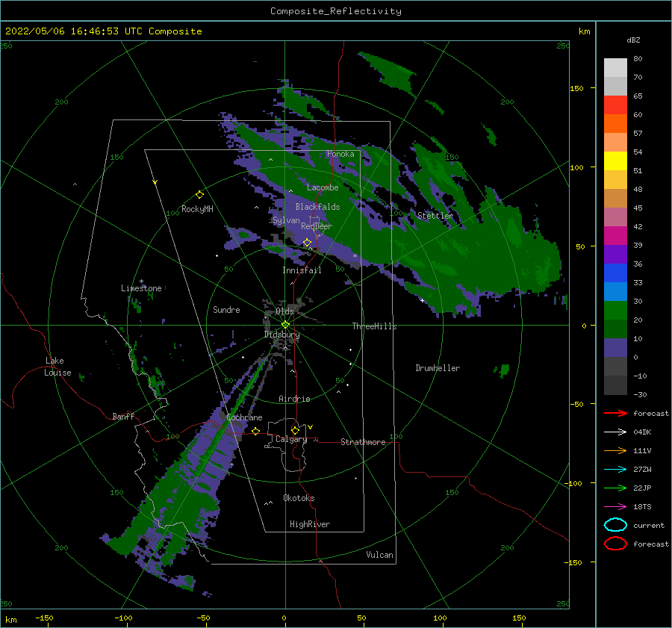Screen dimensions: 672x628
Task: Click the Vulcan town label
Action: pyautogui.click(x=379, y=555)
